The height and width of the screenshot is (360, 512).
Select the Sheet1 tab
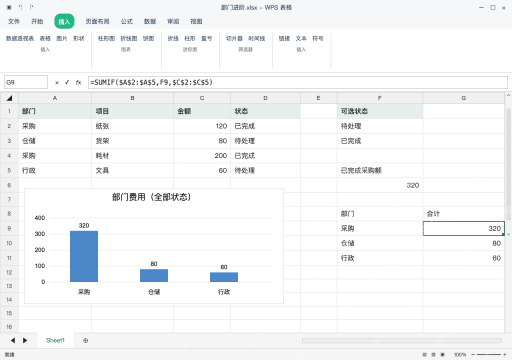click(x=55, y=340)
